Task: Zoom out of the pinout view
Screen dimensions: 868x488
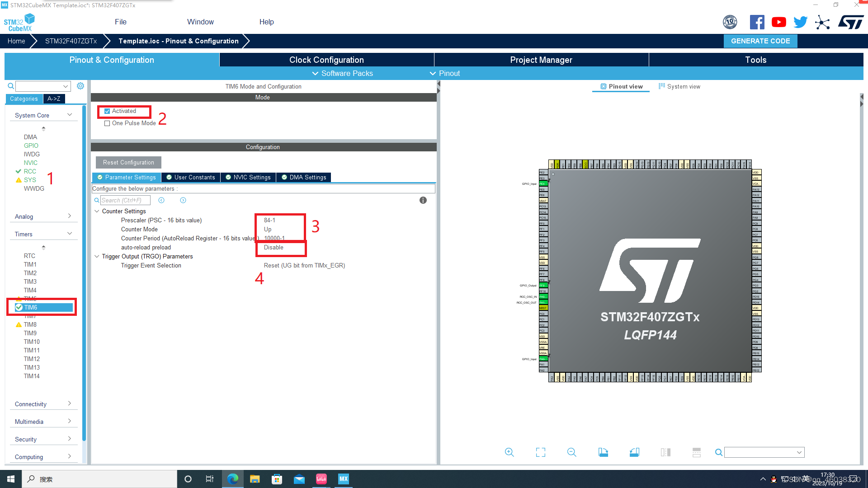Action: (x=571, y=452)
